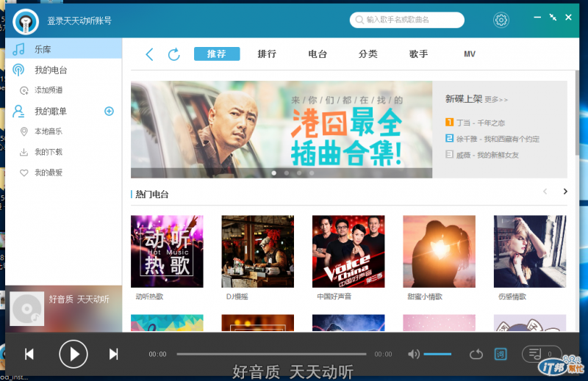The height and width of the screenshot is (381, 588).
Task: Start playback with the play button
Action: (73, 354)
